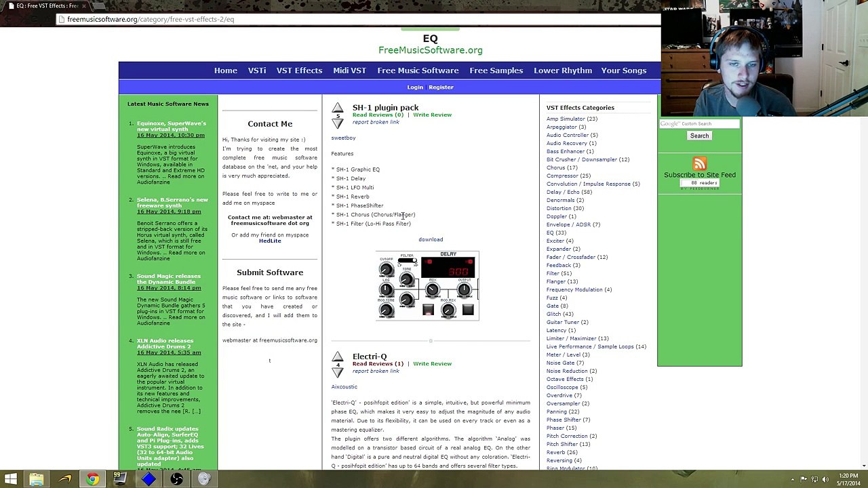Open the monitor icon with 99 badge
Viewport: 868px width, 488px height.
tap(119, 480)
